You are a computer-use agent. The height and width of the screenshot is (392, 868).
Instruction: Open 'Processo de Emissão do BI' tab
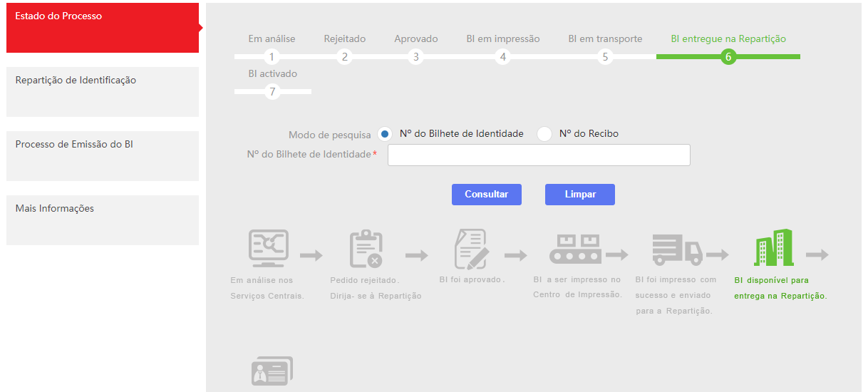tap(103, 156)
